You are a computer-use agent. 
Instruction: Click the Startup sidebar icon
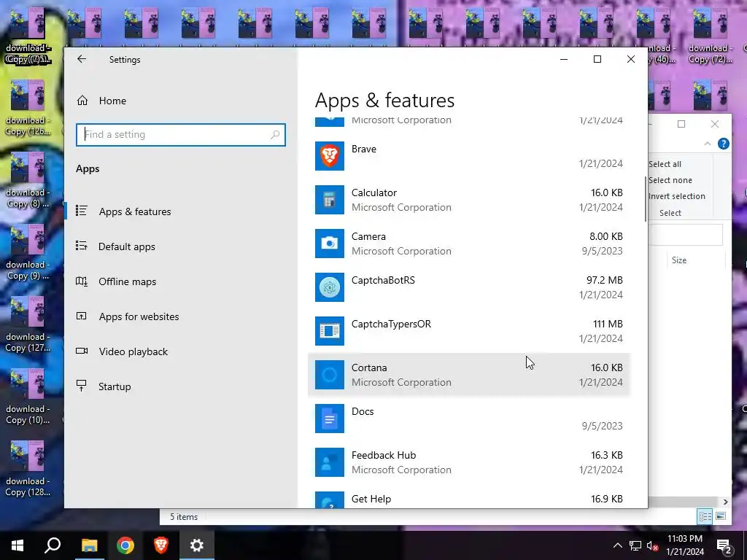coord(82,386)
